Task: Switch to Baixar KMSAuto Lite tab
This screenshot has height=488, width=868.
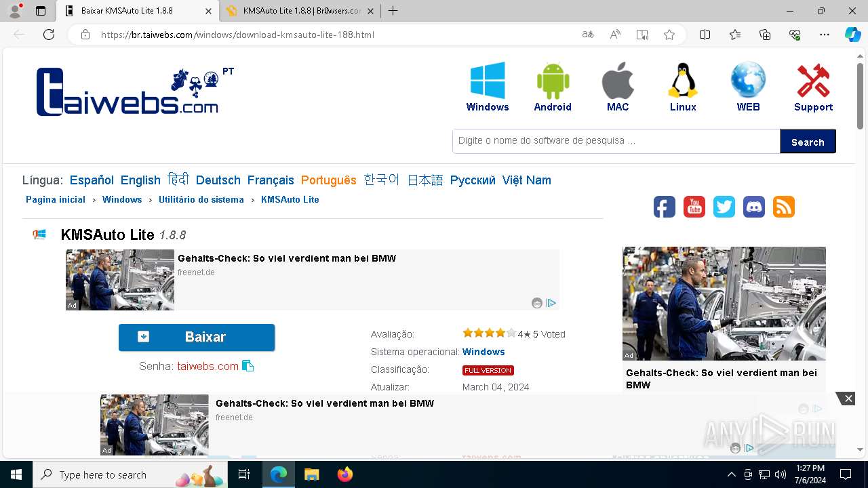Action: tap(138, 11)
